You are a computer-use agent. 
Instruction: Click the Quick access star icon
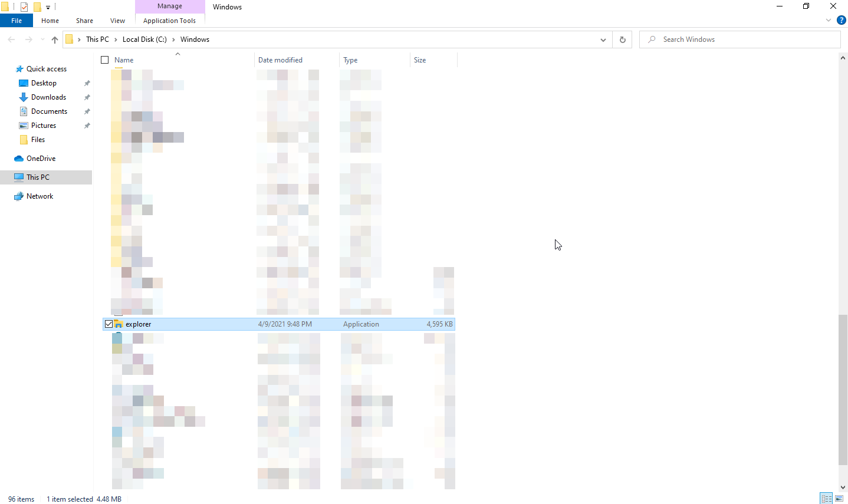tap(19, 69)
